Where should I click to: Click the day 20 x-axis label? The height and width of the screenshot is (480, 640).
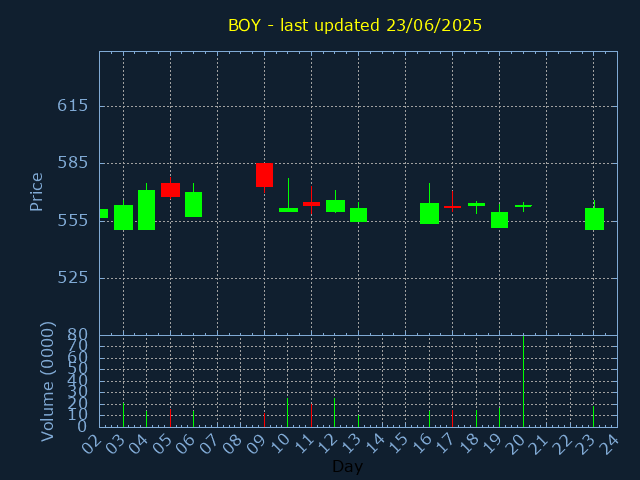[515, 444]
